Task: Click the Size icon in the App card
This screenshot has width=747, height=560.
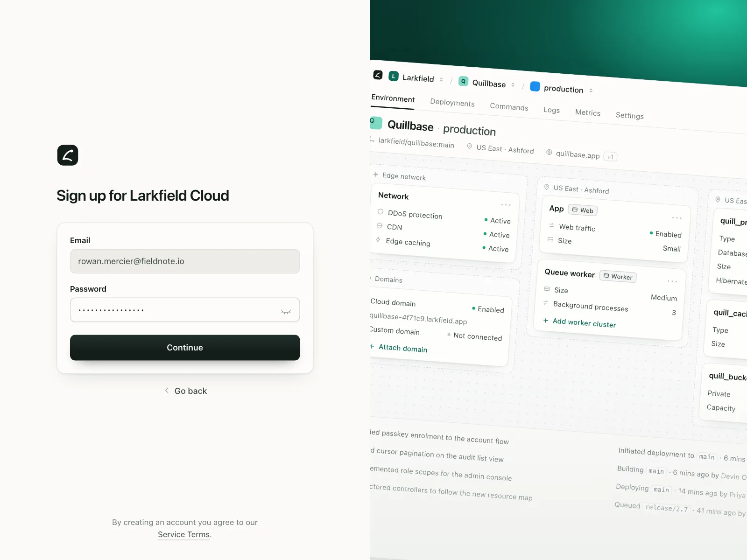Action: click(x=550, y=239)
